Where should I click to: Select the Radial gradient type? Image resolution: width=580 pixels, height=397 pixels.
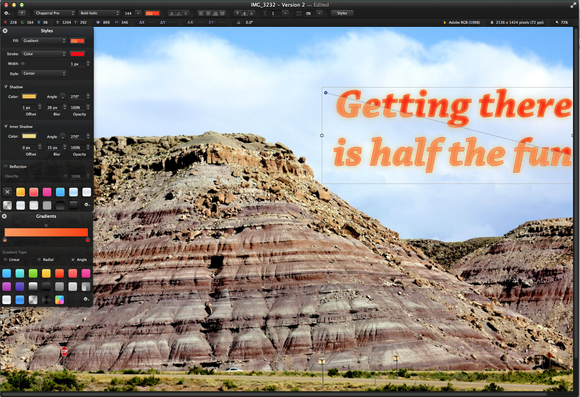point(39,260)
